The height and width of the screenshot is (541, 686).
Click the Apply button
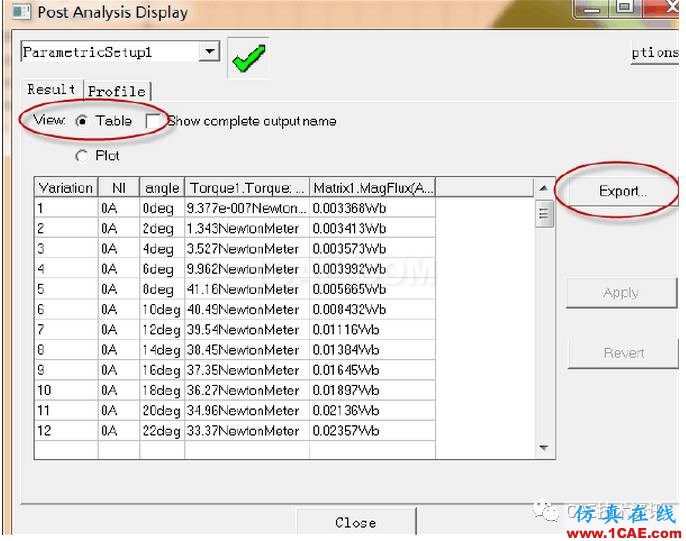click(622, 293)
